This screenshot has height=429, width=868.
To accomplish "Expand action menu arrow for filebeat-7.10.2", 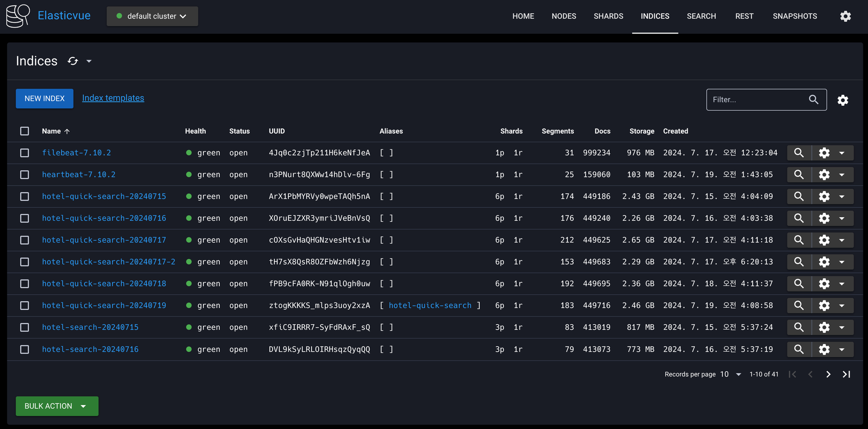I will tap(842, 153).
